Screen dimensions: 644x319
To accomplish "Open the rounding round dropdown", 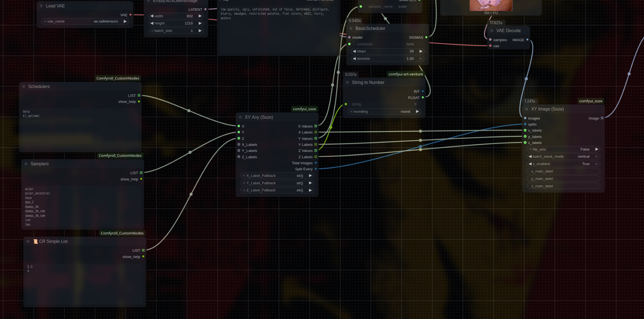I will pyautogui.click(x=384, y=111).
